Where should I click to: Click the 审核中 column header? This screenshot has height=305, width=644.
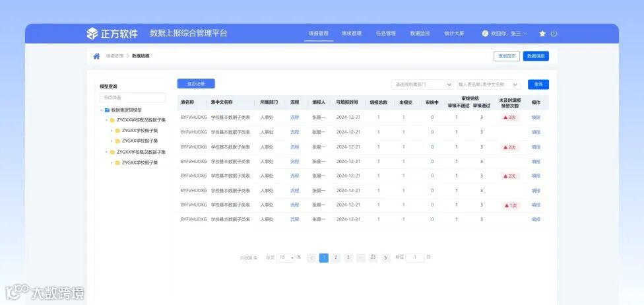[432, 102]
